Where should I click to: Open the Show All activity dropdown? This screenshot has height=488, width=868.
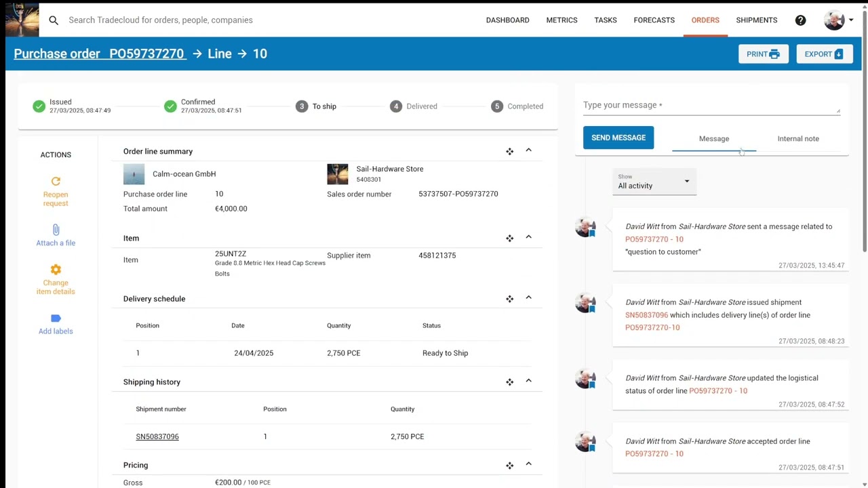pyautogui.click(x=654, y=182)
